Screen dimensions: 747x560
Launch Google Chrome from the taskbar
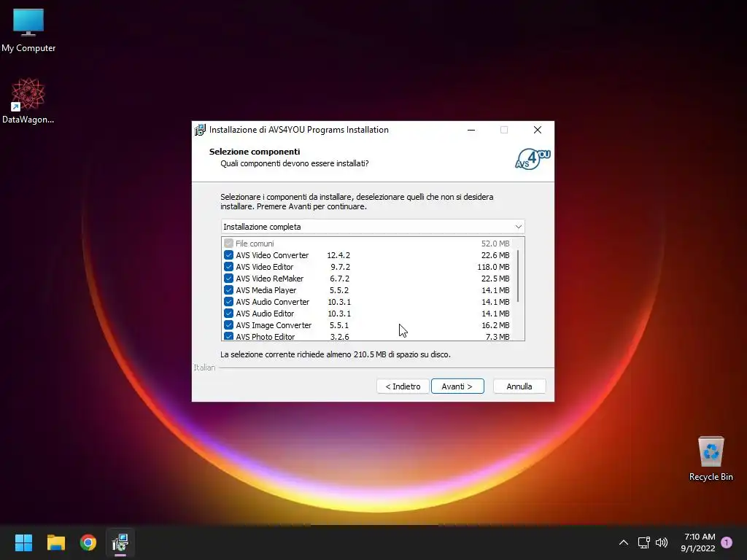(x=88, y=542)
